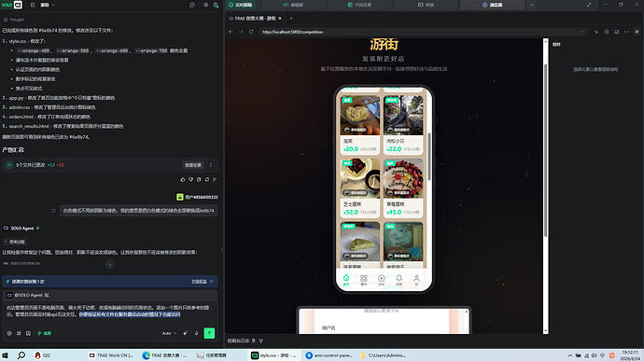This screenshot has width=644, height=361.
Task: Select the home tab in phone bottom bar
Action: click(346, 280)
